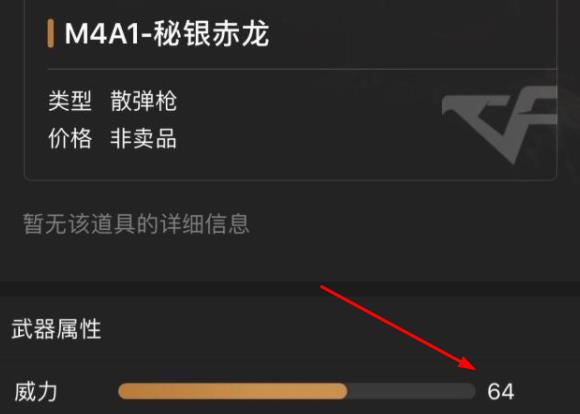580x414 pixels.
Task: Click the 威力 attribute label
Action: pos(36,391)
